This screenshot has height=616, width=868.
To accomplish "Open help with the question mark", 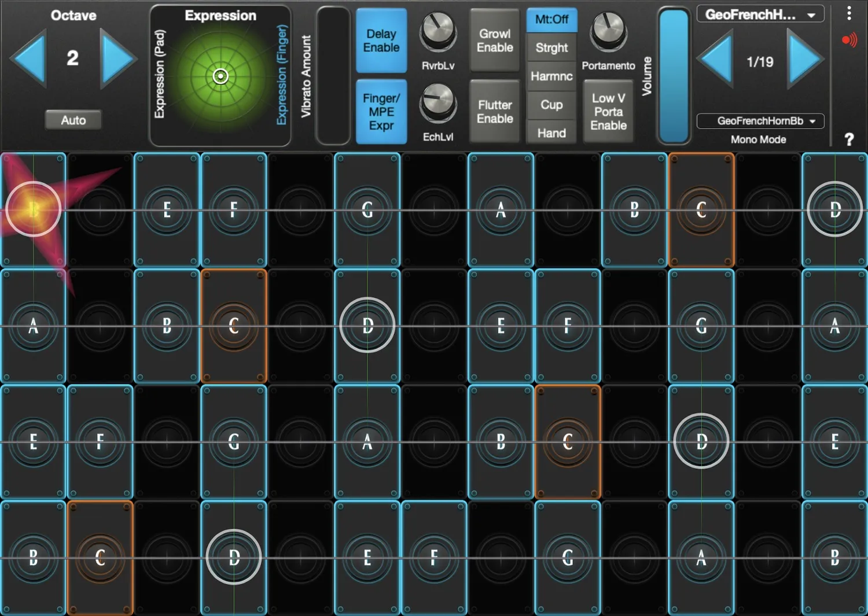I will [x=849, y=139].
